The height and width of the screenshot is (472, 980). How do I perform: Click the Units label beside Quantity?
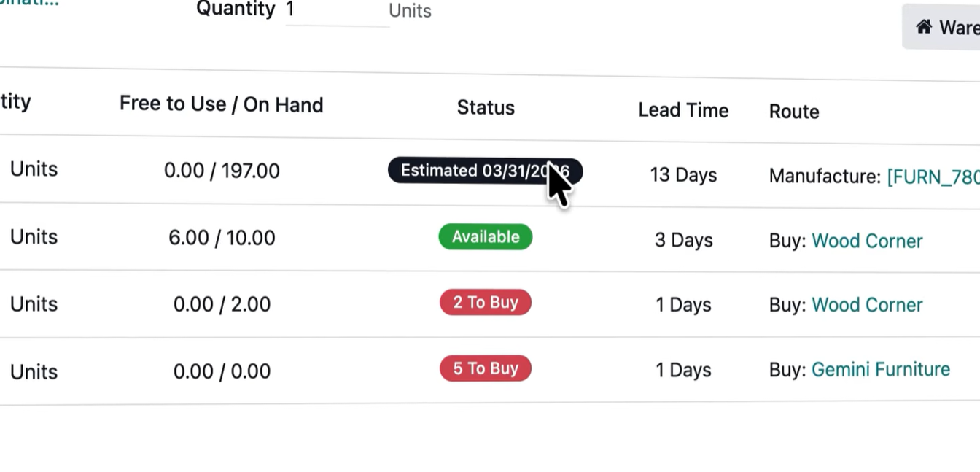(410, 11)
